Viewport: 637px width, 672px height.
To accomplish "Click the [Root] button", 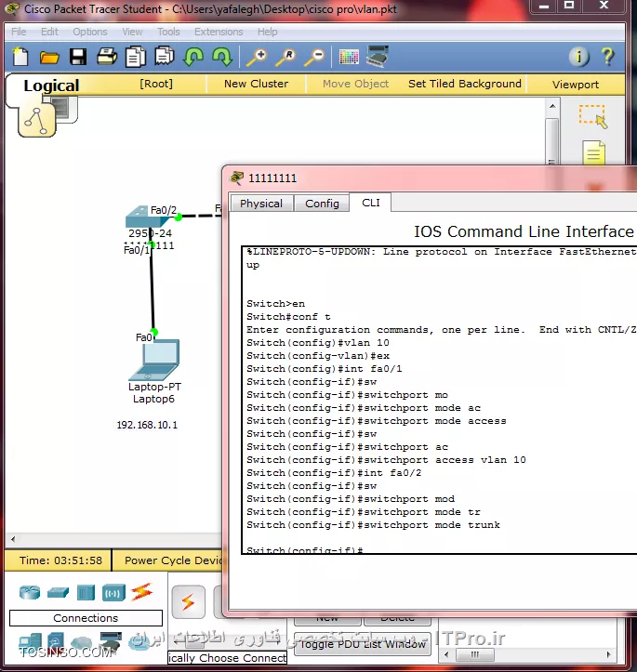I will click(156, 84).
